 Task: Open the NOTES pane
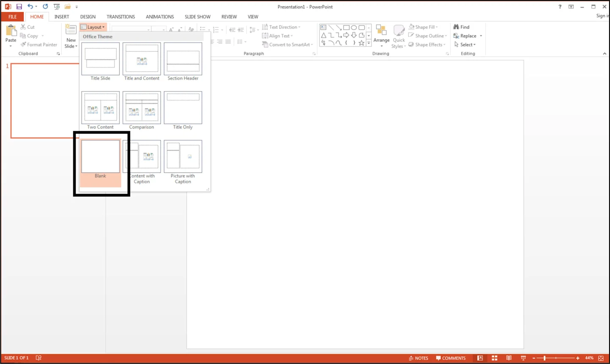[x=419, y=358]
